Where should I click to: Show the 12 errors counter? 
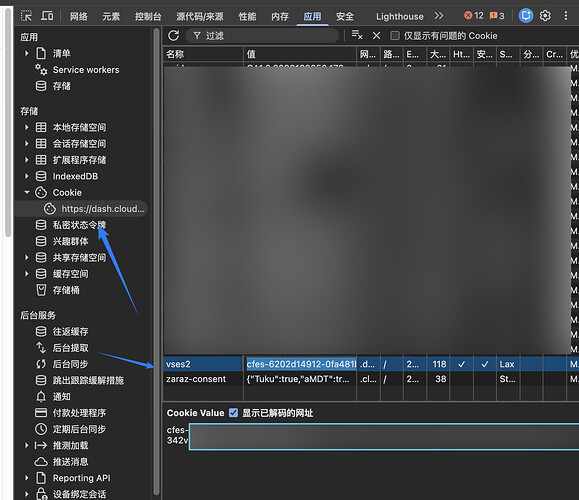[x=473, y=16]
